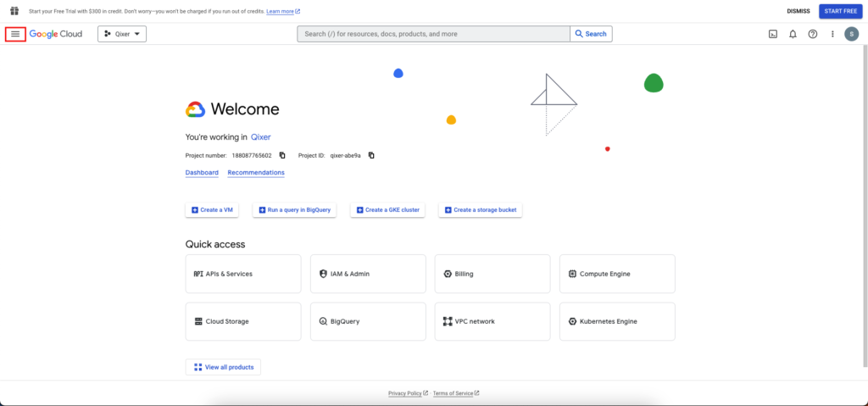This screenshot has width=868, height=406.
Task: Click Create a storage bucket
Action: click(481, 210)
